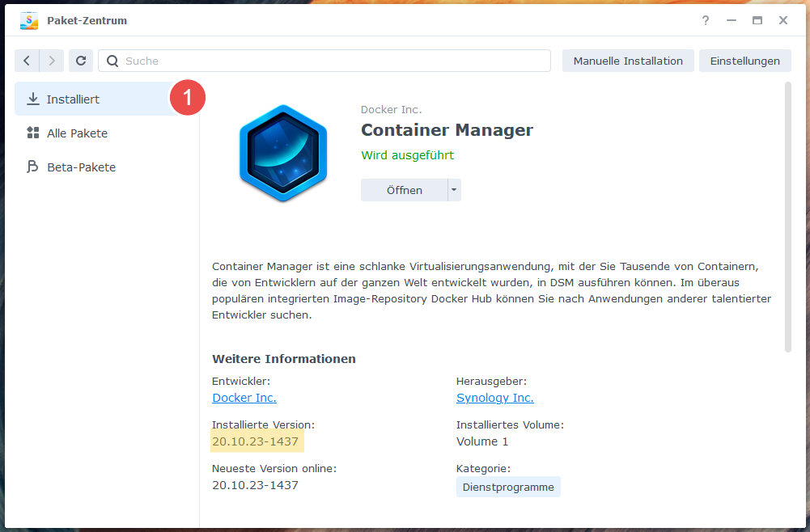Click the Container Manager title
Screen dimensions: 810x532
447,130
